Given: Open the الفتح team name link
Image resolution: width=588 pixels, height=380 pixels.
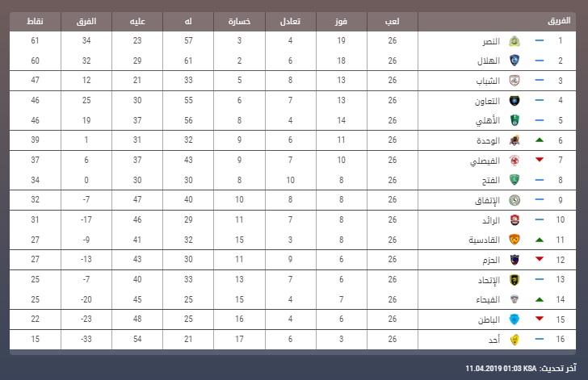Looking at the screenshot, I should coord(491,180).
